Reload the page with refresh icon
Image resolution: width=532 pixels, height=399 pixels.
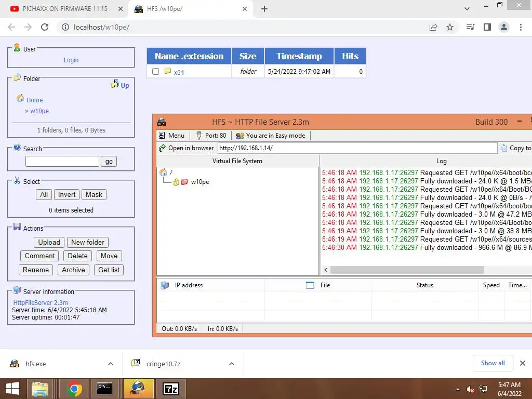click(45, 27)
